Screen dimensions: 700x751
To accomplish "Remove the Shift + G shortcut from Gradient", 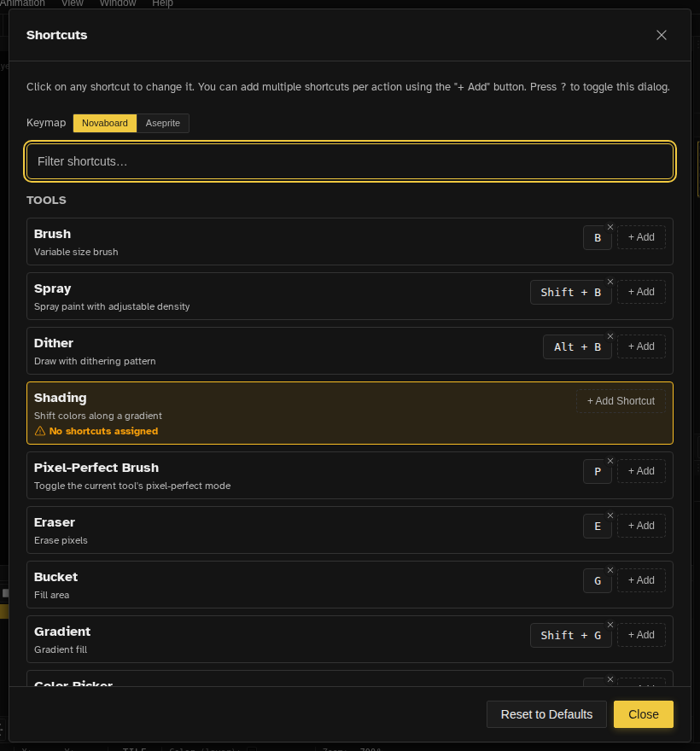I will click(x=610, y=625).
